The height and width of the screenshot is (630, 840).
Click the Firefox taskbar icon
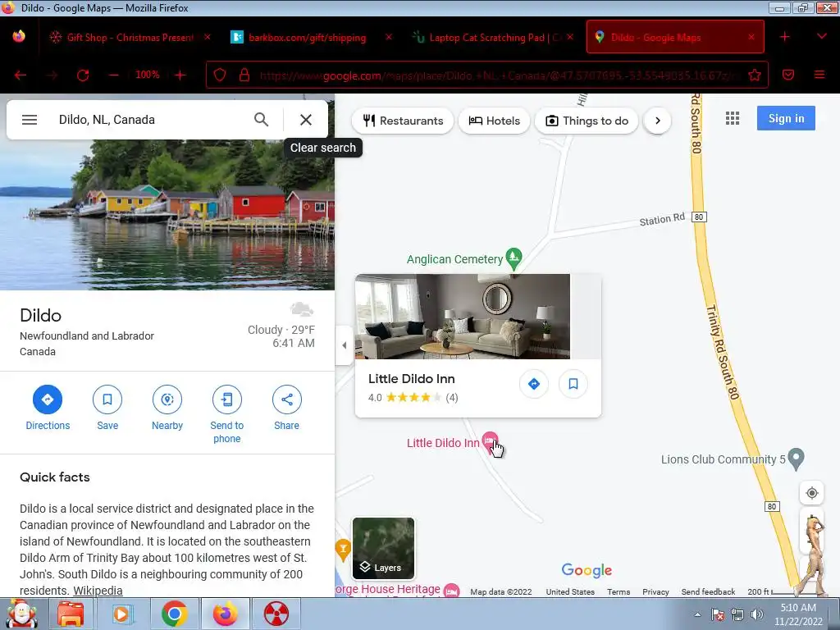[x=225, y=614]
